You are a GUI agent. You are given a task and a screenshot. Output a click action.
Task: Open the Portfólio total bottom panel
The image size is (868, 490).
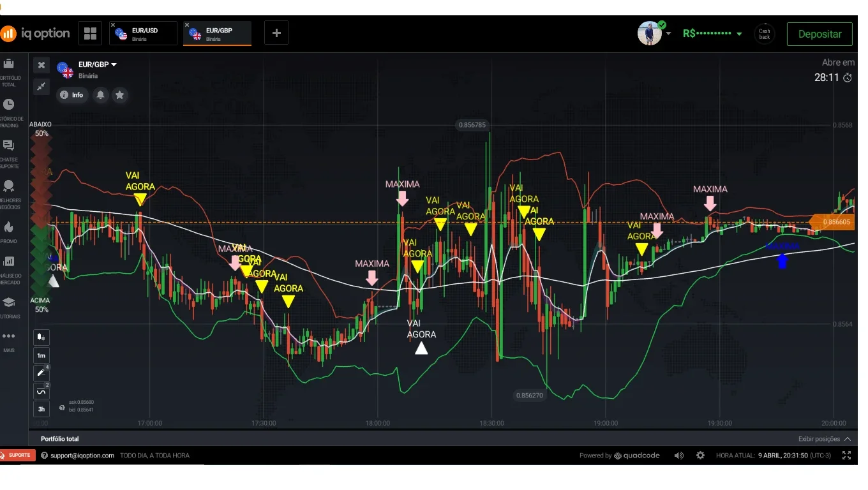coord(60,439)
